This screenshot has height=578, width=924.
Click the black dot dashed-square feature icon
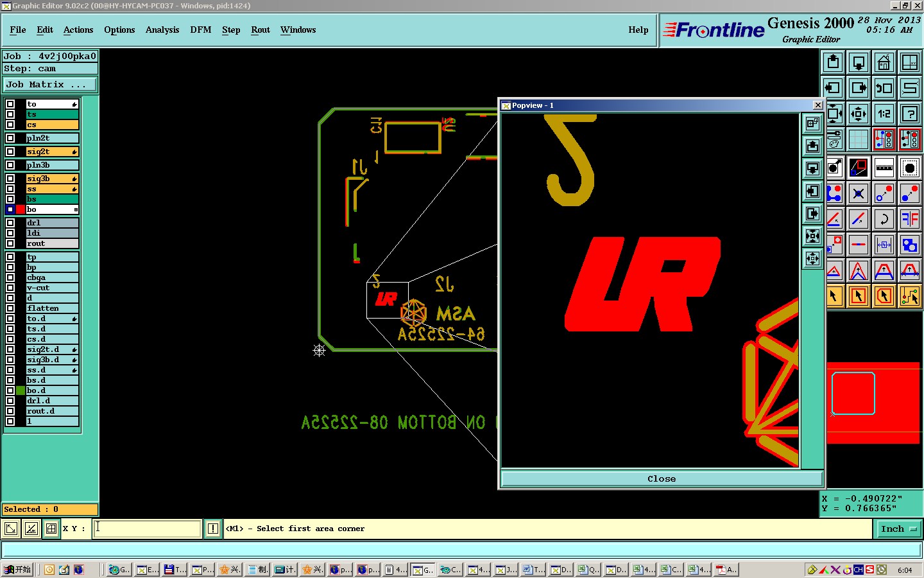click(910, 168)
